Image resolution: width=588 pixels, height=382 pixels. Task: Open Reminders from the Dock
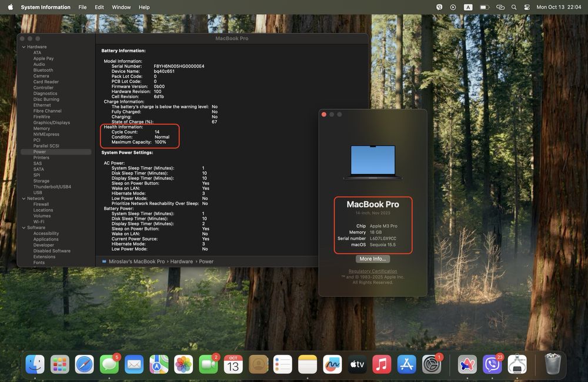[x=283, y=364]
